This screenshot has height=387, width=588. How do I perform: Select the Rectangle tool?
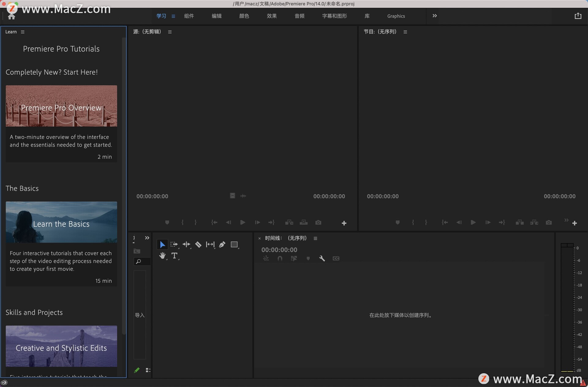pos(234,244)
